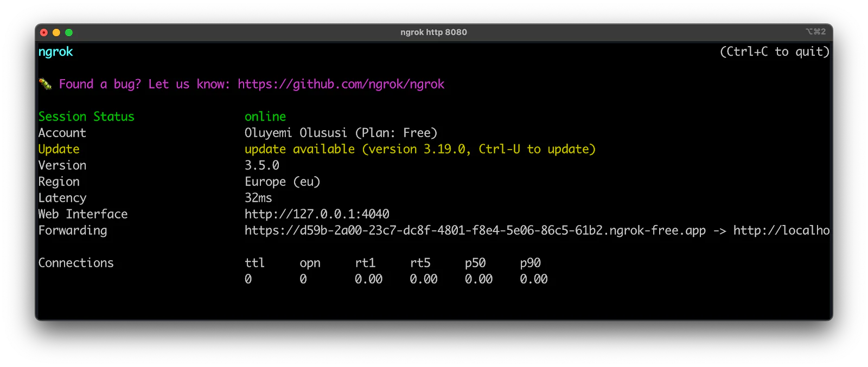Click the '(Ctrl+C to quit)' hint text
The width and height of the screenshot is (868, 367).
[x=774, y=52]
